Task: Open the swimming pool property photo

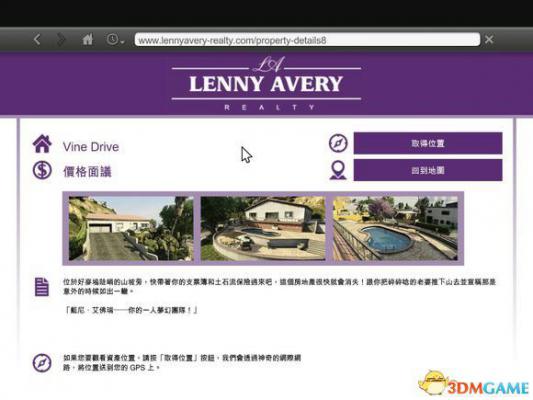Action: 395,228
